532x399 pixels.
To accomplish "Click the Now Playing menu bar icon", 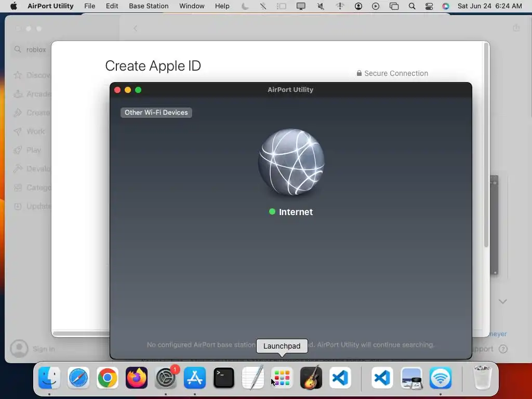I will click(376, 6).
